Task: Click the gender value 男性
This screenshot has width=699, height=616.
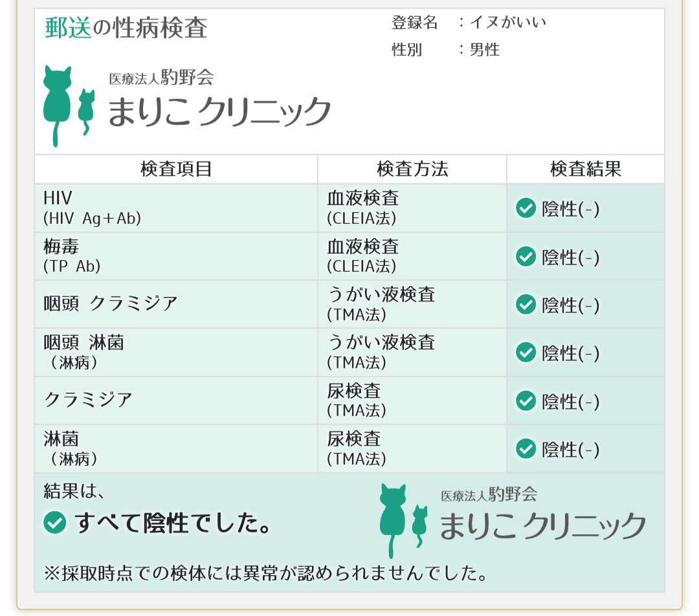Action: [x=485, y=49]
